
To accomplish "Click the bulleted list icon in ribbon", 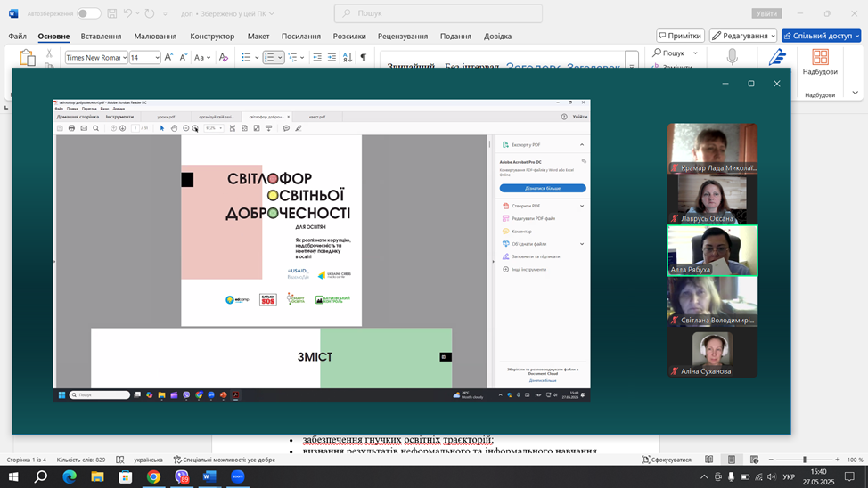I will click(x=247, y=57).
